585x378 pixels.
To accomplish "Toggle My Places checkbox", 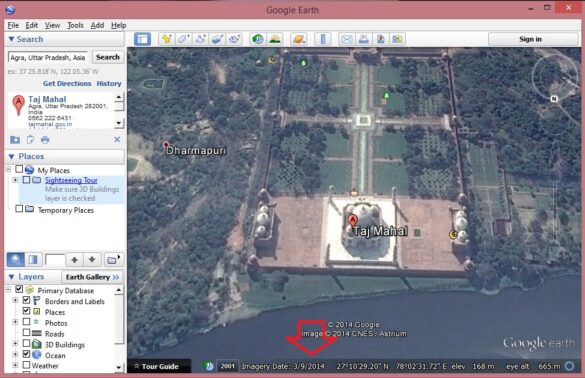I will (x=19, y=169).
